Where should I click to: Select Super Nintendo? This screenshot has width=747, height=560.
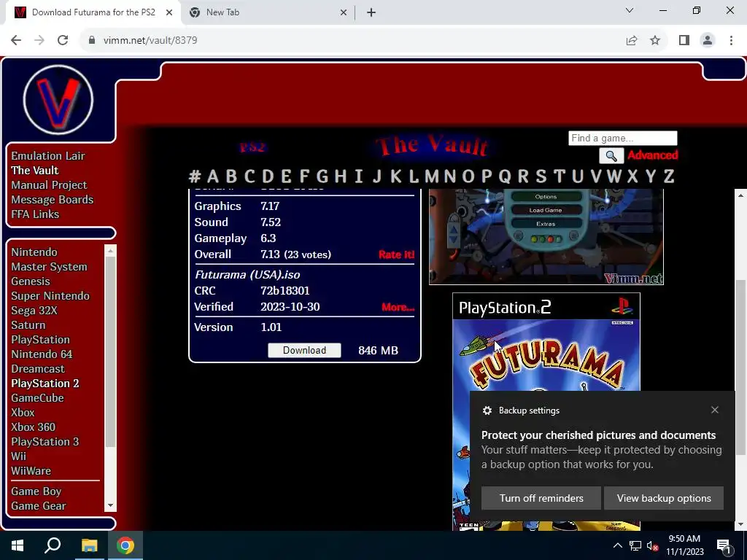click(x=50, y=296)
